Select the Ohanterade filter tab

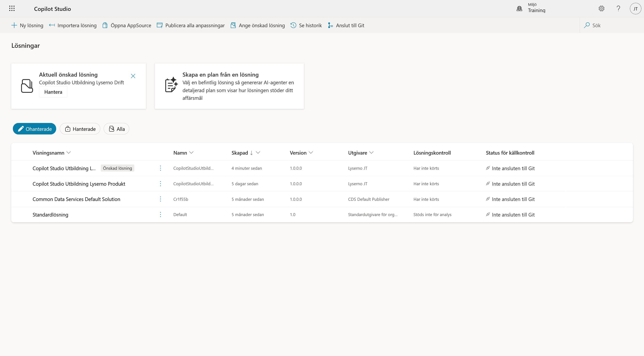(34, 129)
